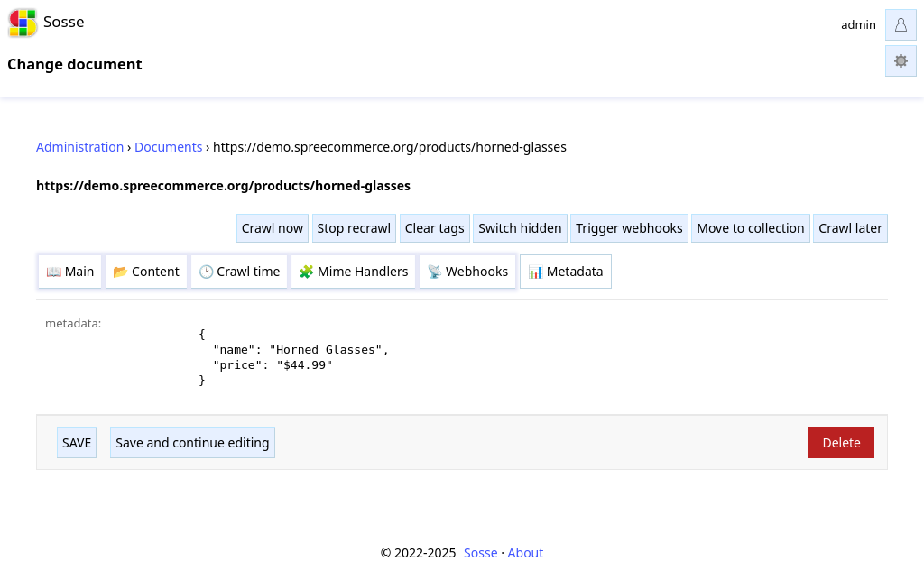Click the Clear tags button
The width and height of the screenshot is (924, 571).
tap(434, 228)
